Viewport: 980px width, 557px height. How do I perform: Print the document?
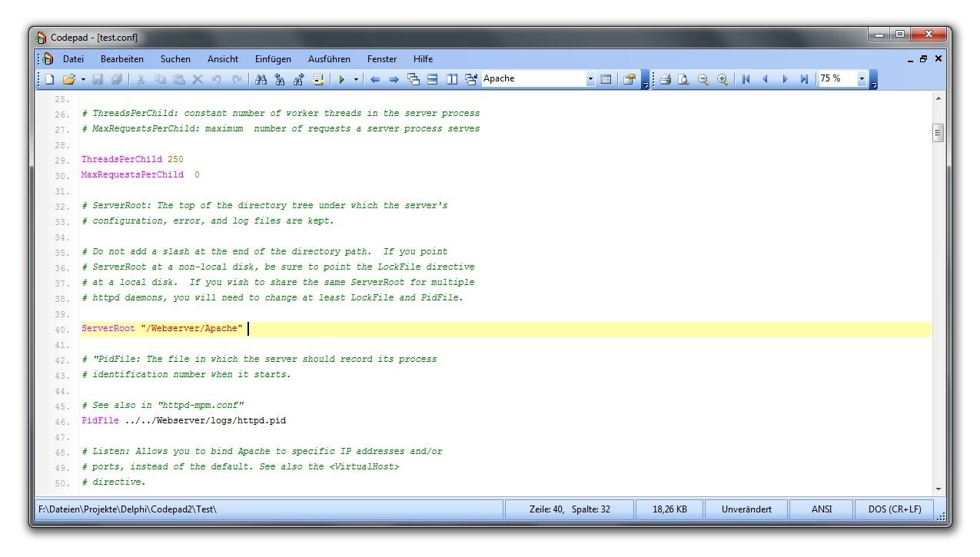[666, 78]
